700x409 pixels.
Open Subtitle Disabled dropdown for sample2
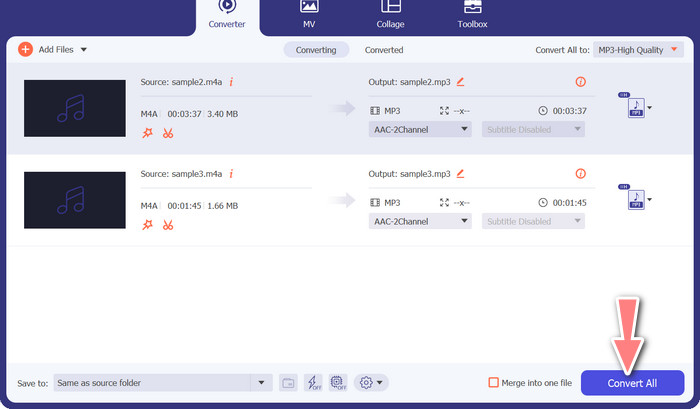(x=533, y=129)
